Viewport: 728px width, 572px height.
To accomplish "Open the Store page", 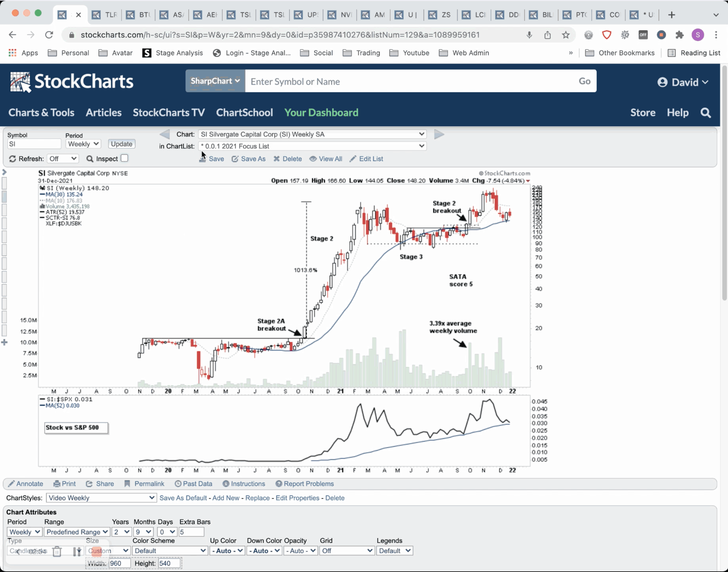I will 643,113.
